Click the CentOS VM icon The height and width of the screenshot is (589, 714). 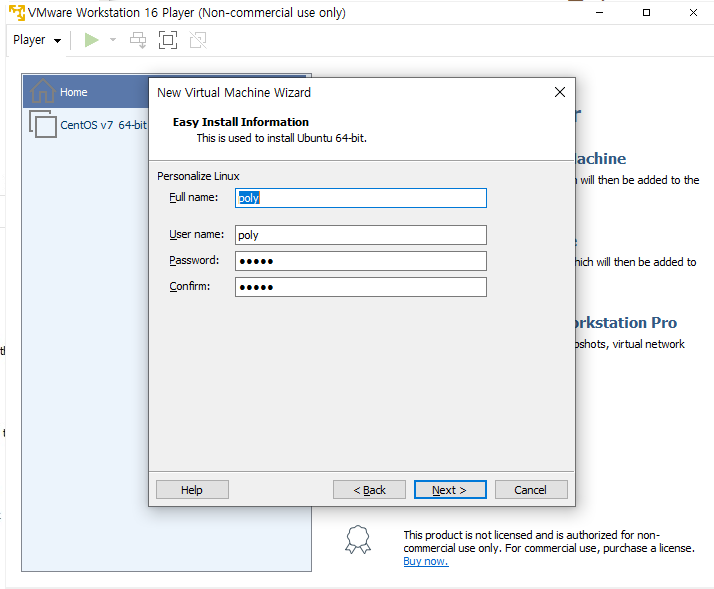pos(43,124)
